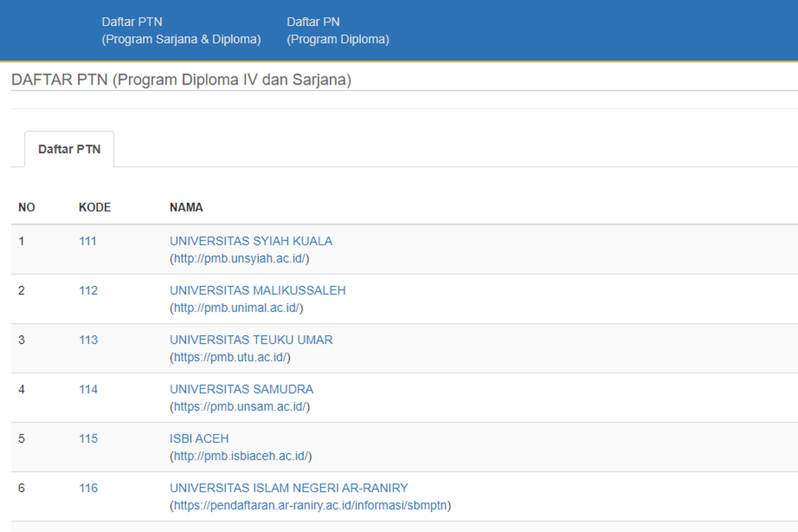Select code 113 for Universitas Teuku Umar
Screen dimensions: 798x532
pos(87,339)
